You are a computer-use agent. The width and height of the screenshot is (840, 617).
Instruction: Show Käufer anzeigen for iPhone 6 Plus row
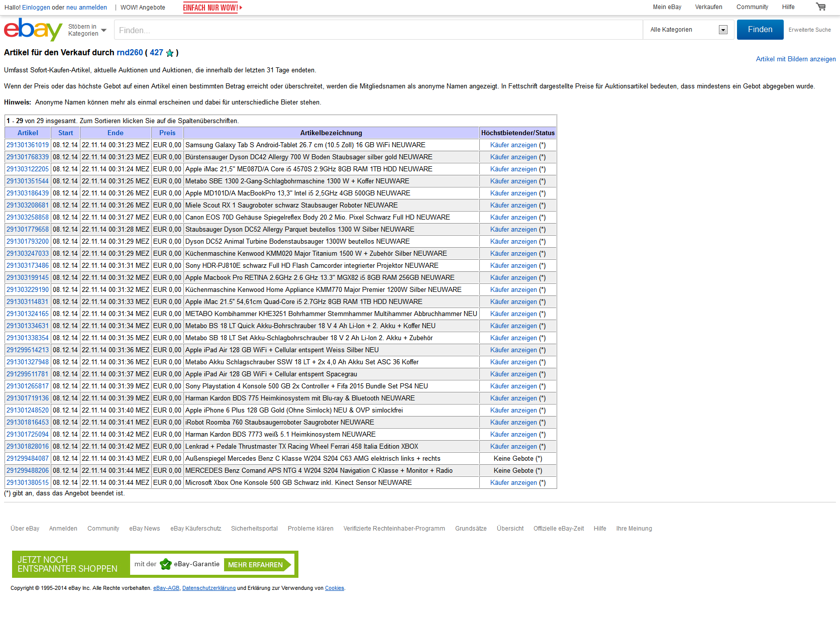[513, 410]
